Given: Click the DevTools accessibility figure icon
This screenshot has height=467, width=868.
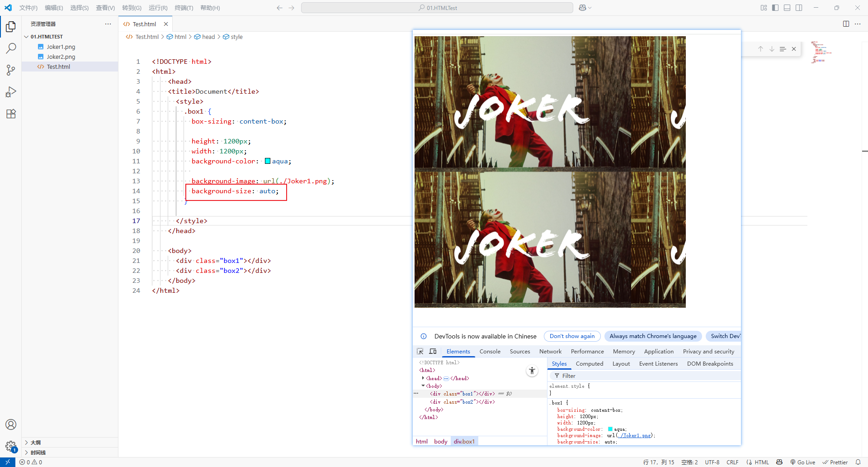Looking at the screenshot, I should pyautogui.click(x=532, y=371).
